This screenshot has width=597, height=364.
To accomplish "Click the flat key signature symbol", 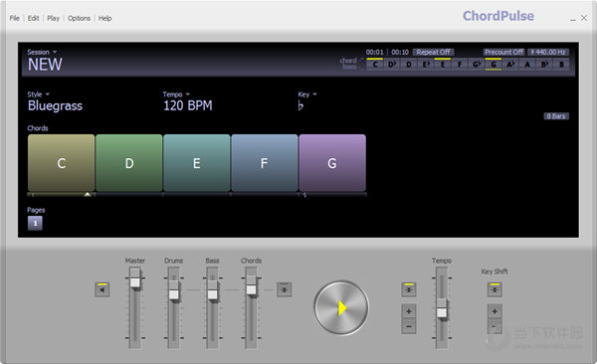I will pos(300,105).
